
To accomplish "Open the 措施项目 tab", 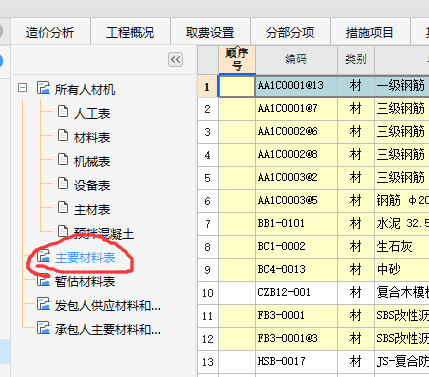I will (370, 32).
